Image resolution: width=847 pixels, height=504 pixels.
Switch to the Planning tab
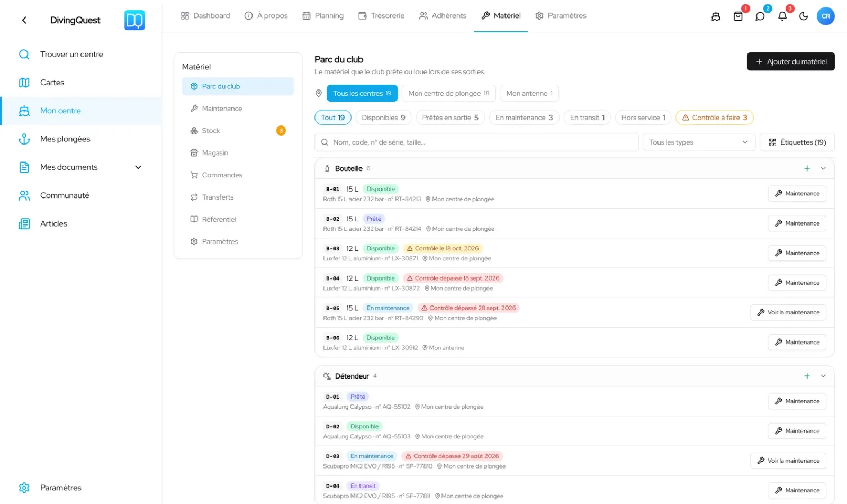pyautogui.click(x=323, y=16)
